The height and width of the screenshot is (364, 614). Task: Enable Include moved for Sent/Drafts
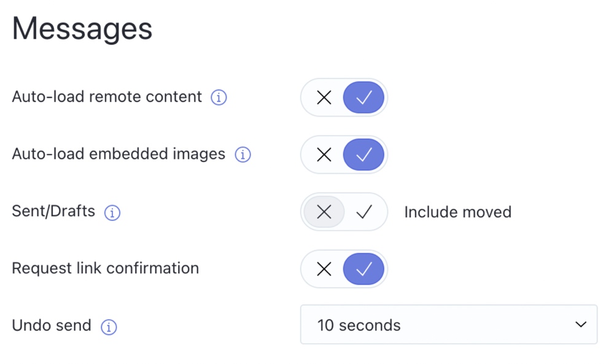(x=364, y=212)
